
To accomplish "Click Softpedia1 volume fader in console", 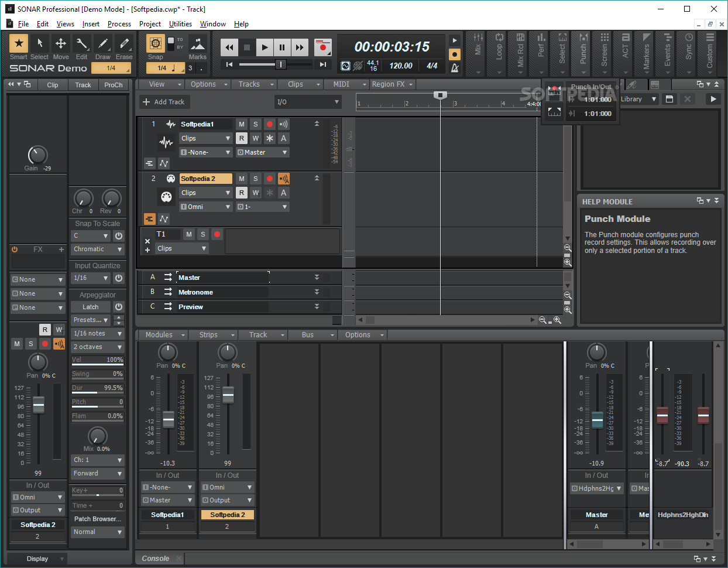I will (169, 419).
